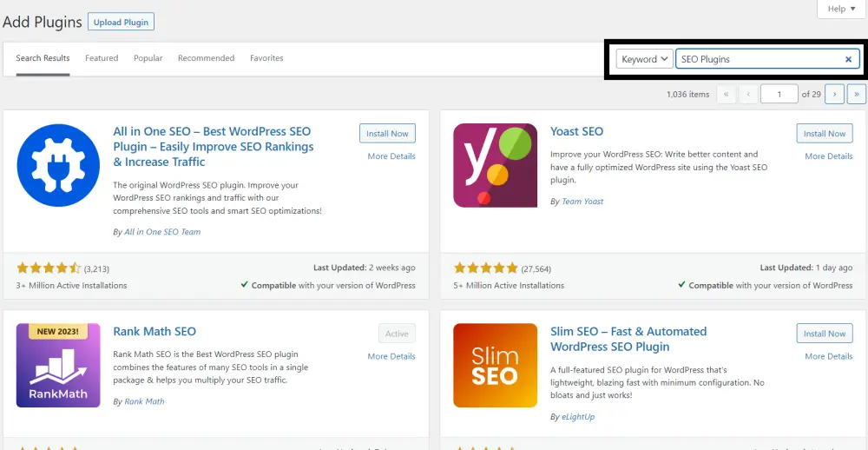868x450 pixels.
Task: Open More Details for Rank Math SEO
Action: [391, 356]
